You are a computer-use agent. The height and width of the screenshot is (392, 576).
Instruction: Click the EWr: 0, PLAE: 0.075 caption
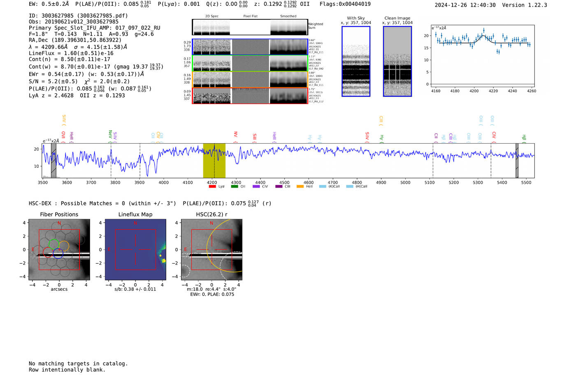pos(212,294)
